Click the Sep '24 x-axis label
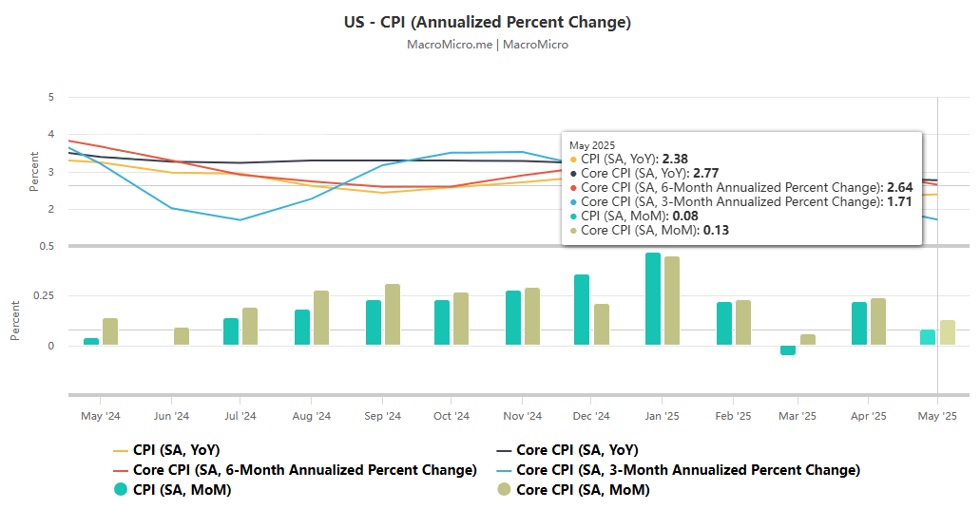This screenshot has width=980, height=509. pyautogui.click(x=380, y=416)
